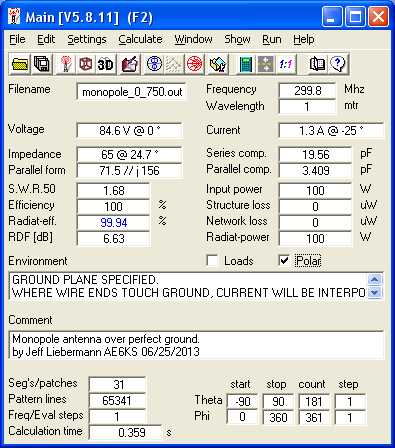Click the Input power field

point(315,190)
